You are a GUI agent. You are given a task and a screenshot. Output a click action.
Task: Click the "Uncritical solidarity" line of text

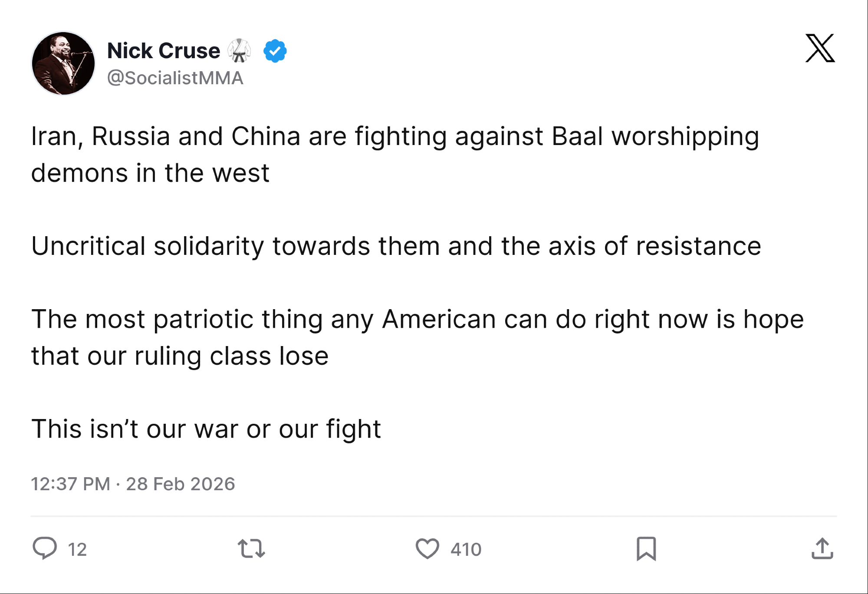pos(396,246)
